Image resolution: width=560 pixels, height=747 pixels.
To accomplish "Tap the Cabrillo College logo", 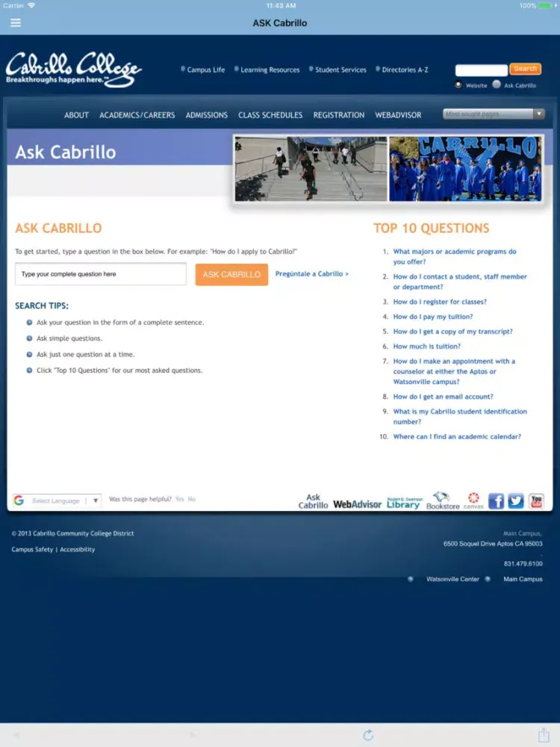I will 73,69.
